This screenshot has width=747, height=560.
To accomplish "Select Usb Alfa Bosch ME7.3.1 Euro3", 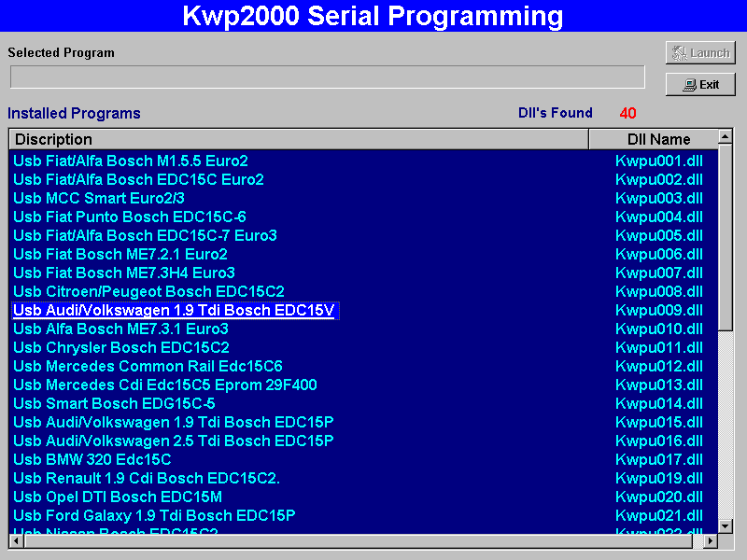I will pyautogui.click(x=120, y=329).
